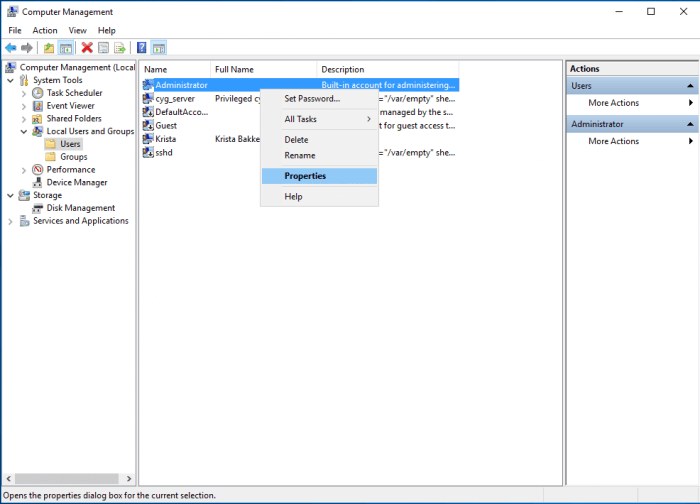Toggle Show/Hide Action Pane toolbar icon
This screenshot has height=504, width=700.
click(x=159, y=48)
